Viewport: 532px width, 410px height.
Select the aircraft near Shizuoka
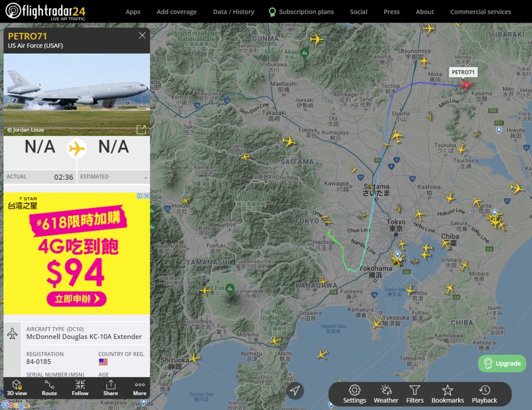pos(195,358)
